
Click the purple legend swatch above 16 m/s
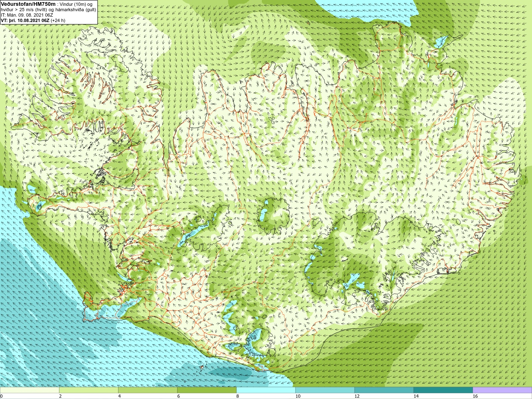[502, 390]
